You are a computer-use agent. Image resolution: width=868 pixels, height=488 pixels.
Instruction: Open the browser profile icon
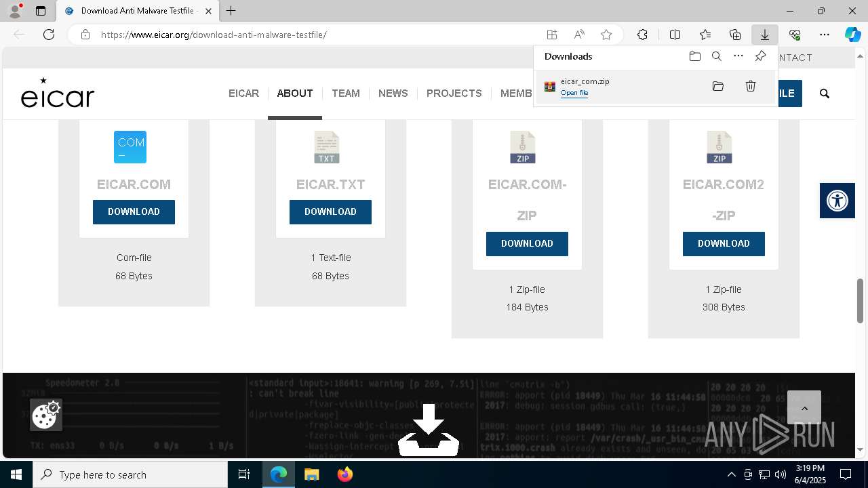[14, 11]
